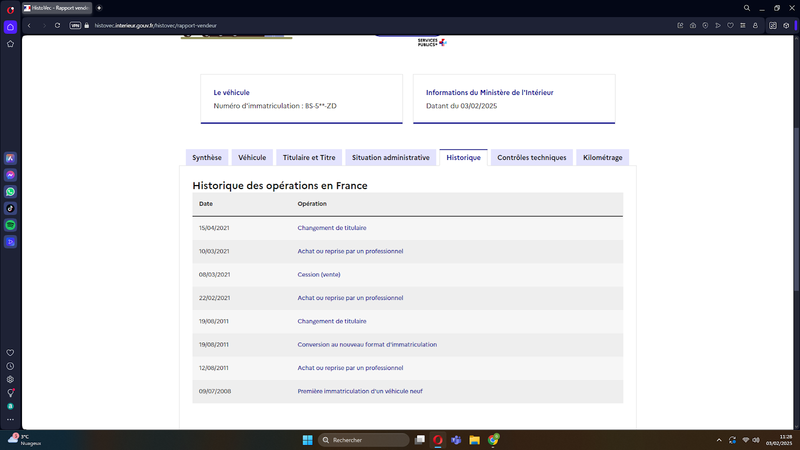Open Spotify in the sidebar
Image resolution: width=800 pixels, height=450 pixels.
click(x=10, y=225)
